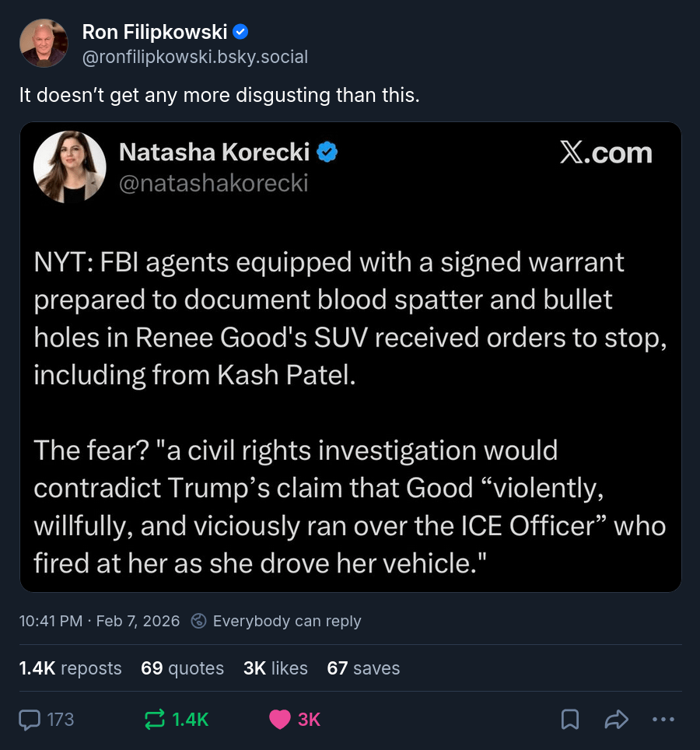Click Natasha Korecki's avatar in quoted post

[x=70, y=166]
